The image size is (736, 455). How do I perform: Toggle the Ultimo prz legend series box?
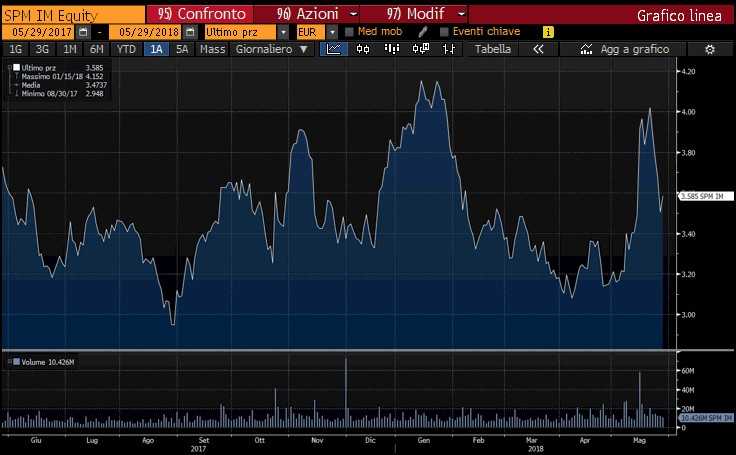pos(16,68)
